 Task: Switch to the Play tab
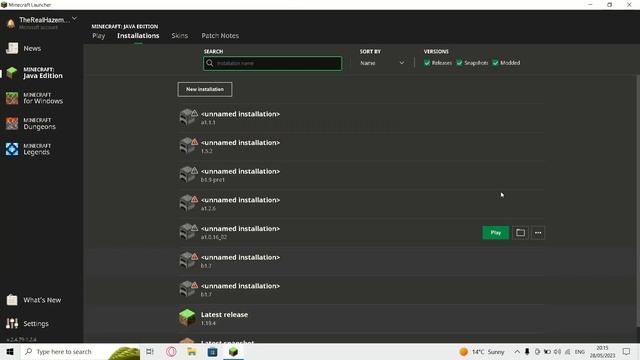(98, 36)
